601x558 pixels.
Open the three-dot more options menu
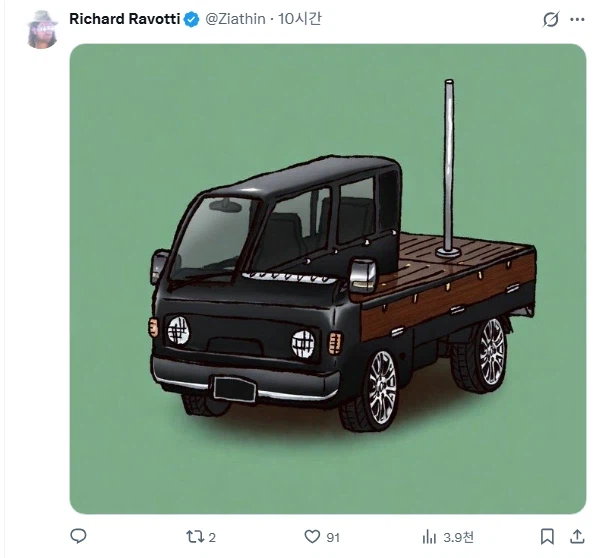(577, 20)
